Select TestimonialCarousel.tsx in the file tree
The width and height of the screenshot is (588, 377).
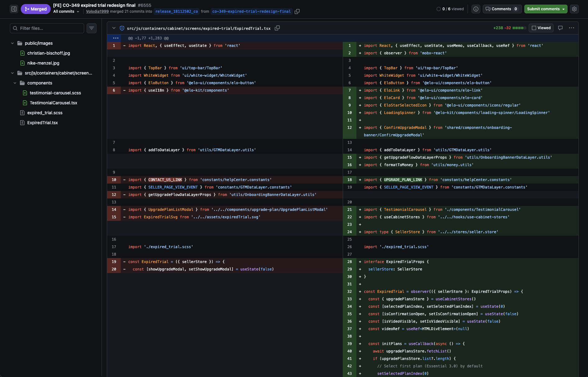tap(53, 103)
